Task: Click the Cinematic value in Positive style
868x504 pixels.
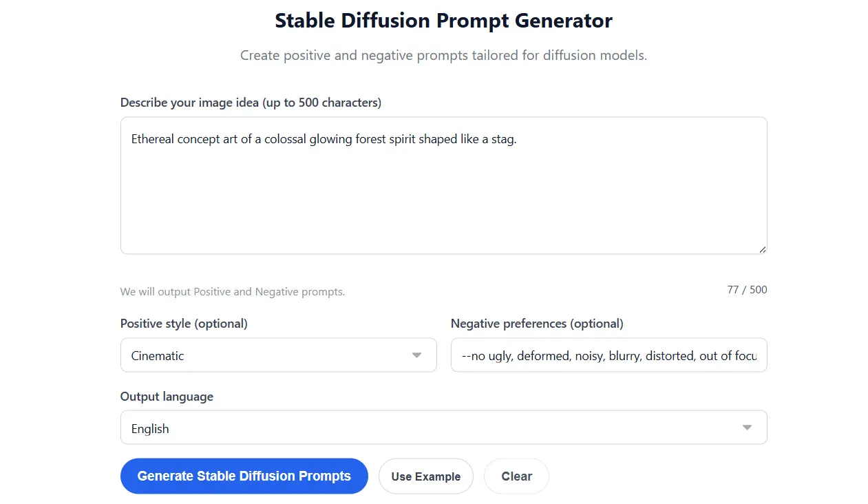Action: pyautogui.click(x=157, y=355)
